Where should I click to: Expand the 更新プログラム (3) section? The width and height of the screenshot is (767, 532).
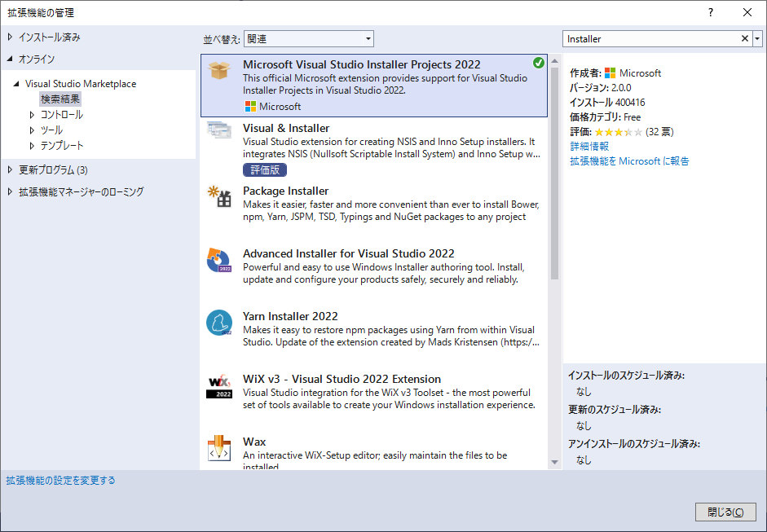pyautogui.click(x=11, y=170)
